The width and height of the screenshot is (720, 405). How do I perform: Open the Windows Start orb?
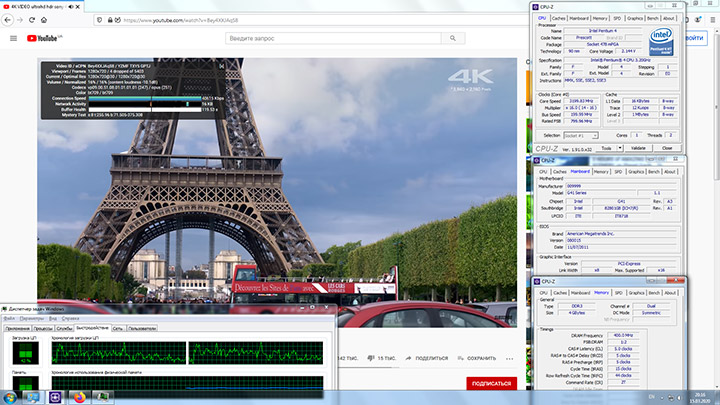[10, 397]
